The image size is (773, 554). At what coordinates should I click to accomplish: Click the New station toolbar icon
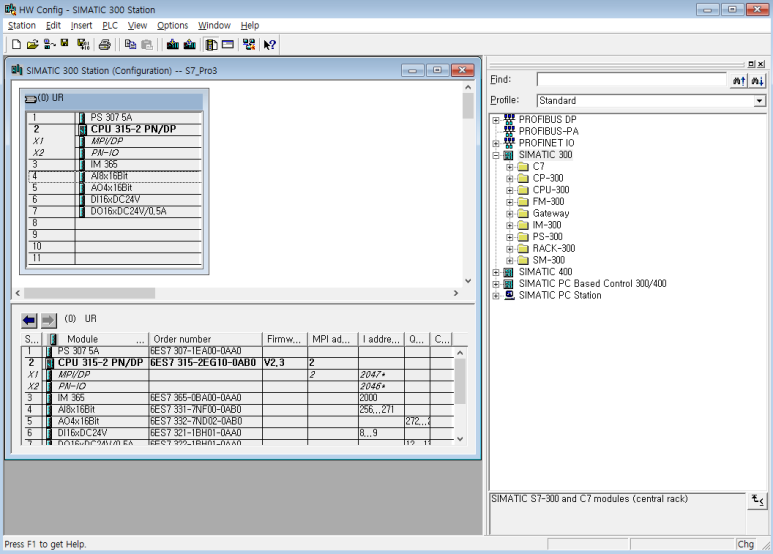(x=16, y=45)
